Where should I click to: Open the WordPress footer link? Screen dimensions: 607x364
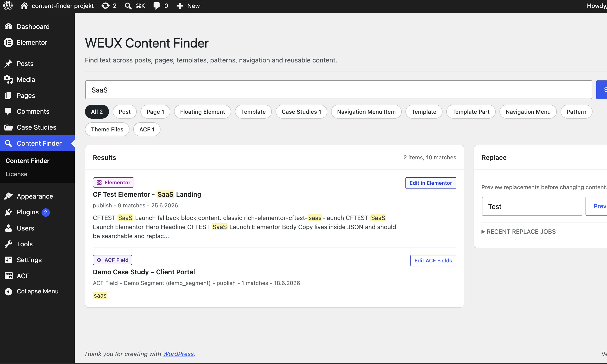pos(178,354)
